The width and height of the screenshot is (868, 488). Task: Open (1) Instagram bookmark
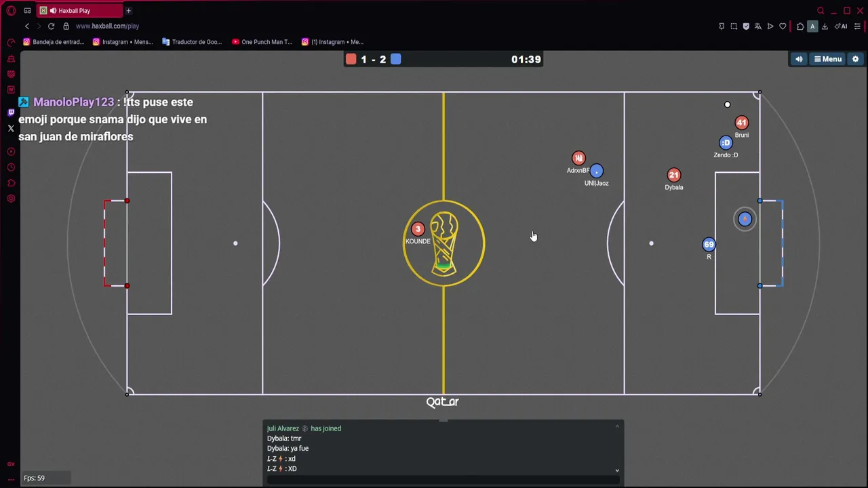(x=332, y=42)
